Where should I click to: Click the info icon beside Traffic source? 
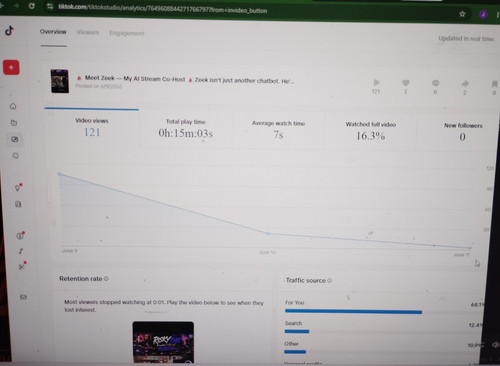[x=329, y=280]
